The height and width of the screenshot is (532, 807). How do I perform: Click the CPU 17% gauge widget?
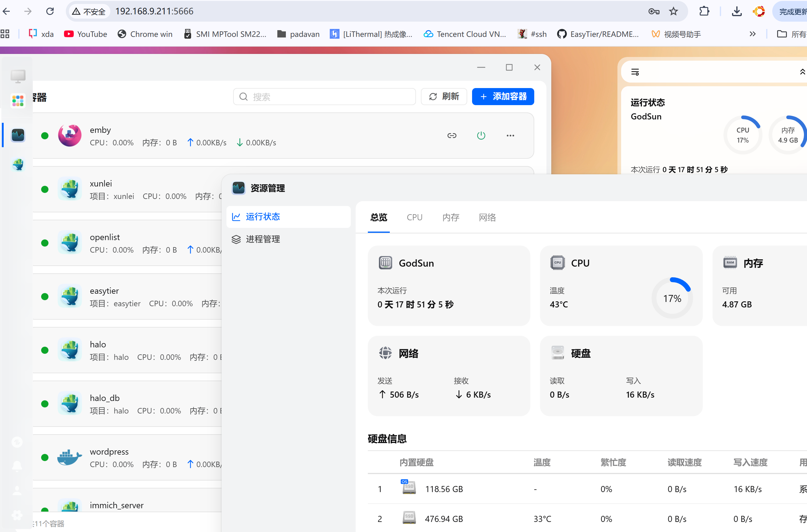(742, 135)
